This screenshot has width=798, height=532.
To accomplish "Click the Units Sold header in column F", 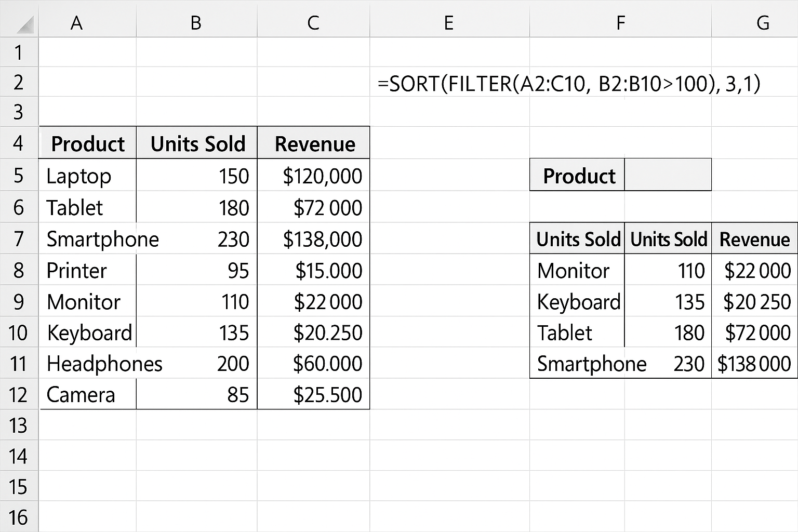I will pyautogui.click(x=668, y=238).
